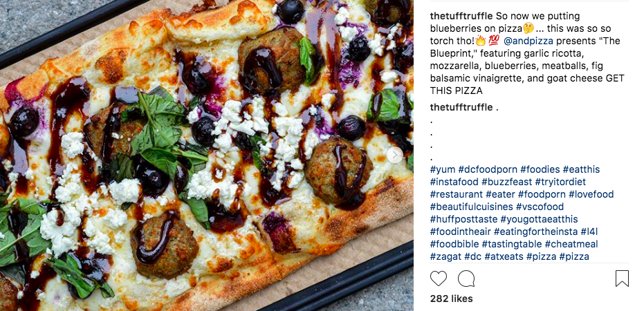Open the #huffposttaste hashtag
644x311 pixels.
[463, 219]
